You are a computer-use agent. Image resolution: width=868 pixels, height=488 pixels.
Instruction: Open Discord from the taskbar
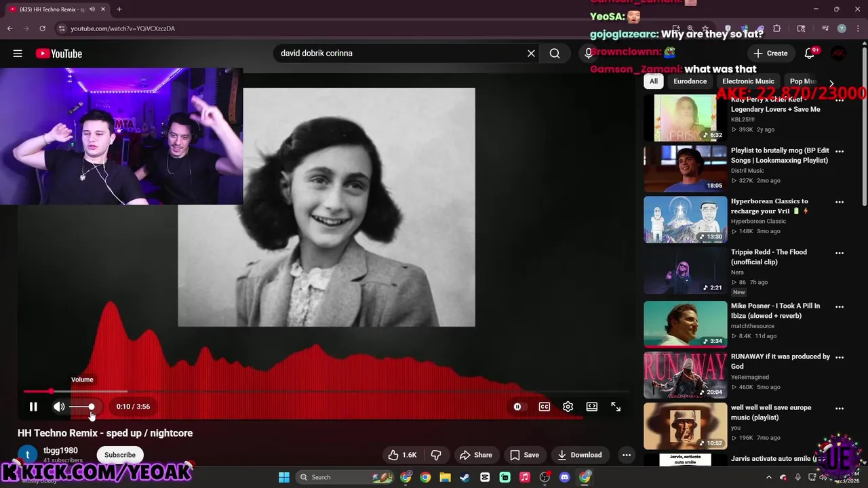pos(565,477)
